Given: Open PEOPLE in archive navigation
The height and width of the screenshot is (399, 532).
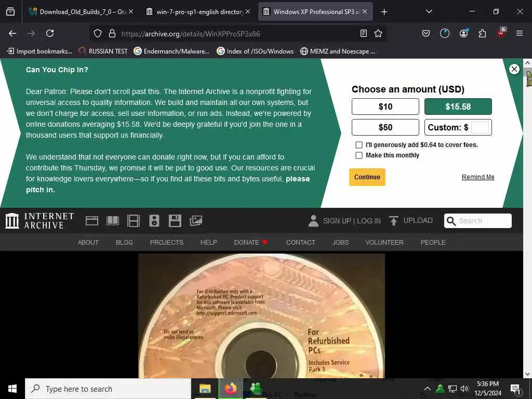Looking at the screenshot, I should tap(433, 242).
